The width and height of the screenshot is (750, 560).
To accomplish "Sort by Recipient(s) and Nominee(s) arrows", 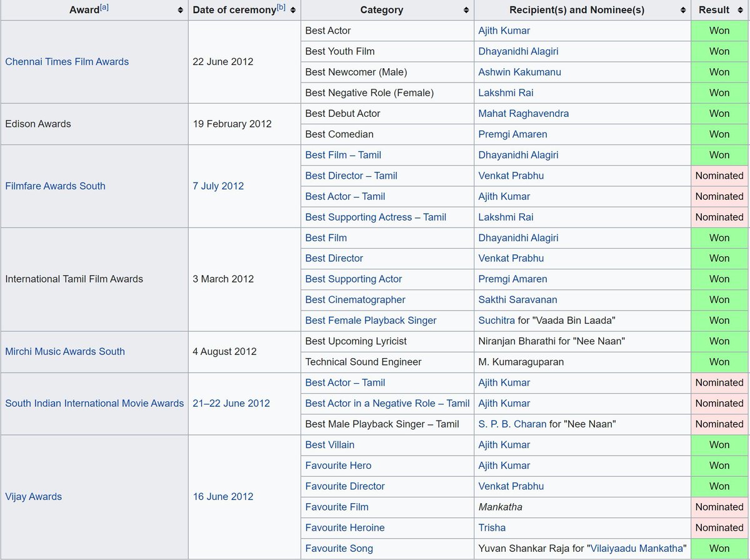I will pos(683,10).
